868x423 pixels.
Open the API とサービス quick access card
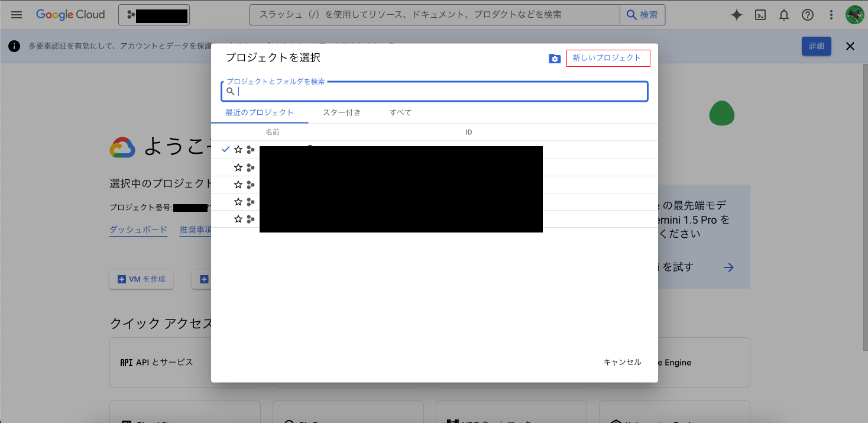[x=185, y=363]
